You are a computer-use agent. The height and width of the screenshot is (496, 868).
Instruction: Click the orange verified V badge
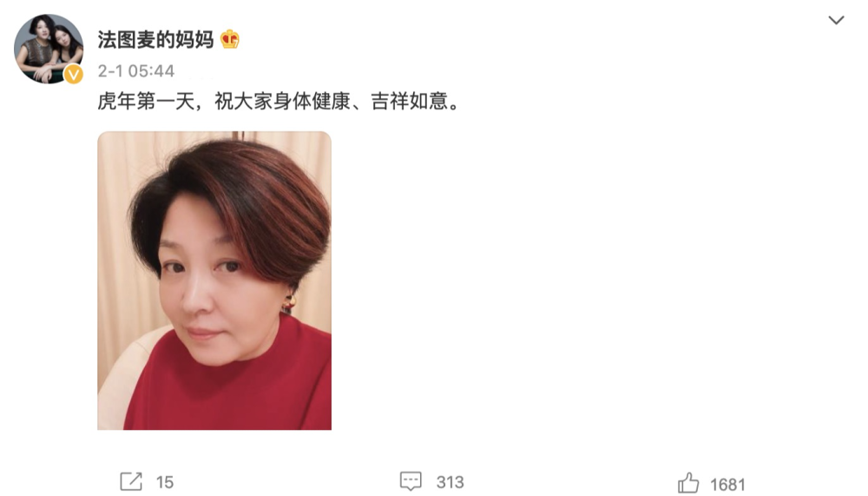pyautogui.click(x=74, y=74)
